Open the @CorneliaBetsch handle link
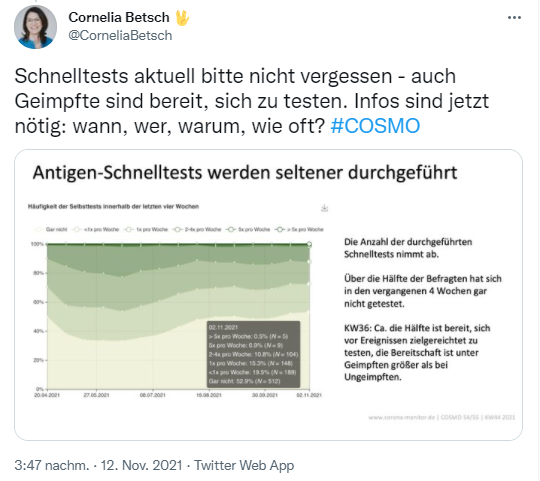 tap(120, 35)
